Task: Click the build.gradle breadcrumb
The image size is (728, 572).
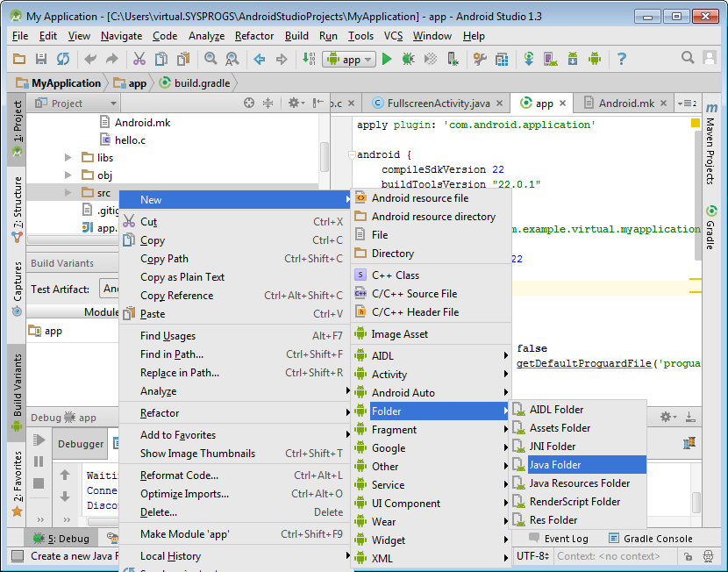Action: coord(195,83)
